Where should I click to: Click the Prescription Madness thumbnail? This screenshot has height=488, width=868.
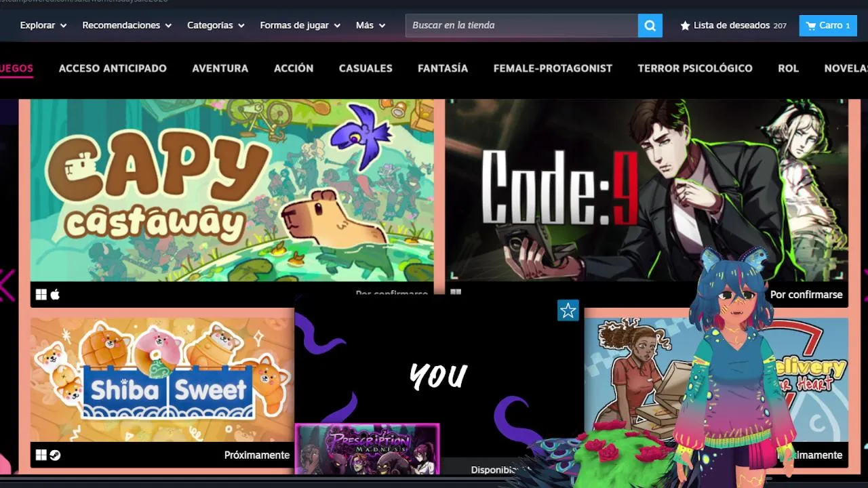tap(368, 449)
